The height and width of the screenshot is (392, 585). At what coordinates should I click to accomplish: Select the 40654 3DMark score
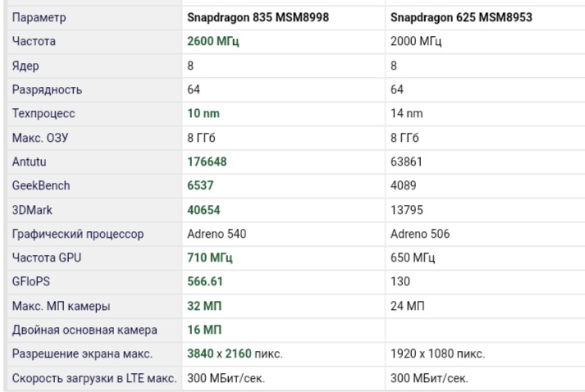203,210
